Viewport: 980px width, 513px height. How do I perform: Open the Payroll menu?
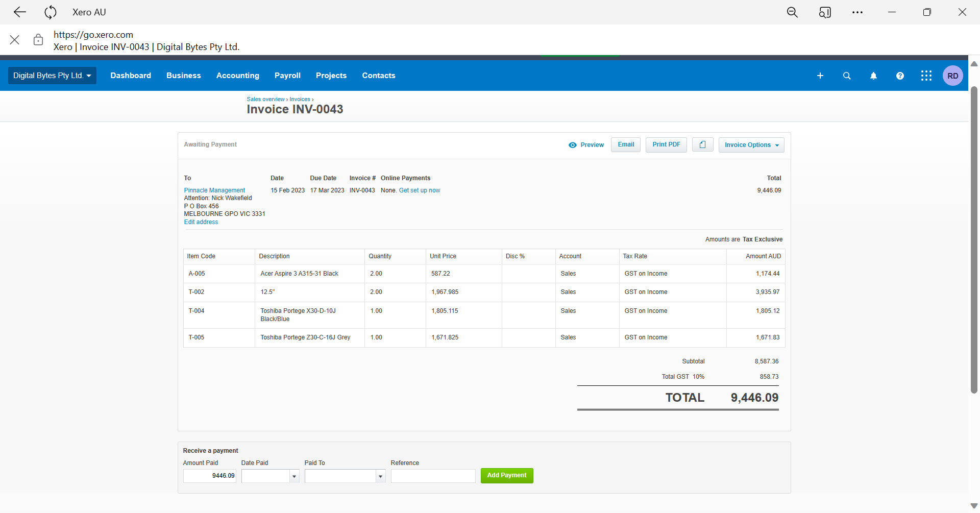tap(287, 76)
